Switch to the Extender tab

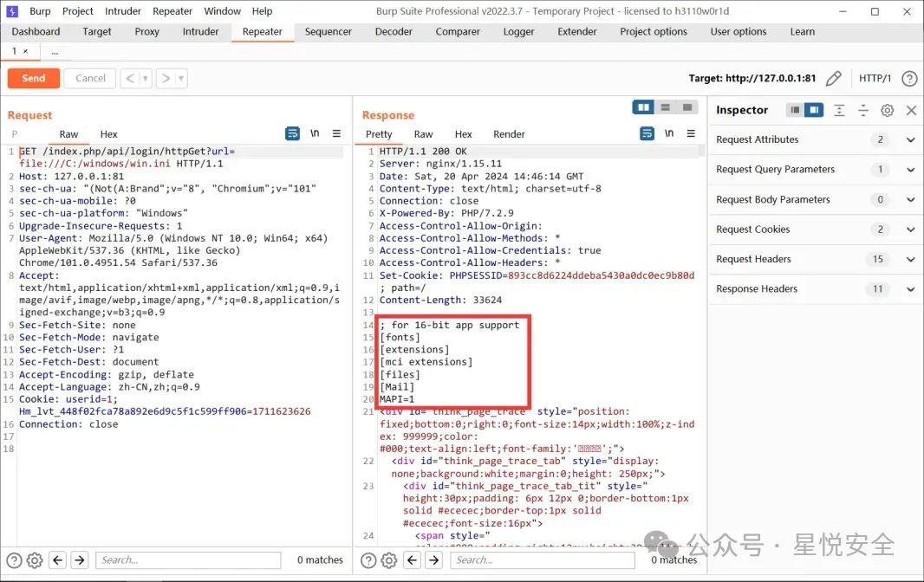coord(577,32)
